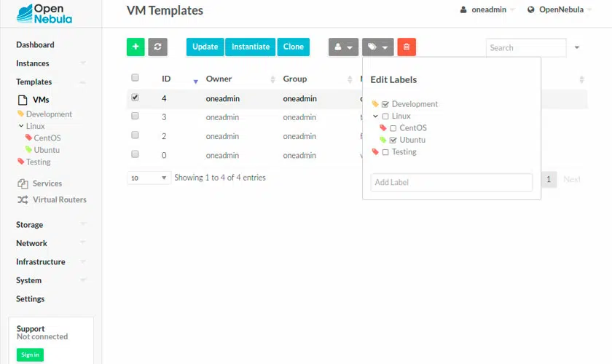Open the oneadmin user menu

[487, 9]
